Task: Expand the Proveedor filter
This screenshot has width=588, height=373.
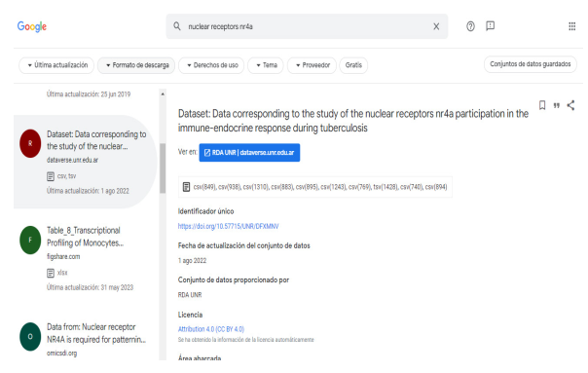Action: click(x=312, y=65)
